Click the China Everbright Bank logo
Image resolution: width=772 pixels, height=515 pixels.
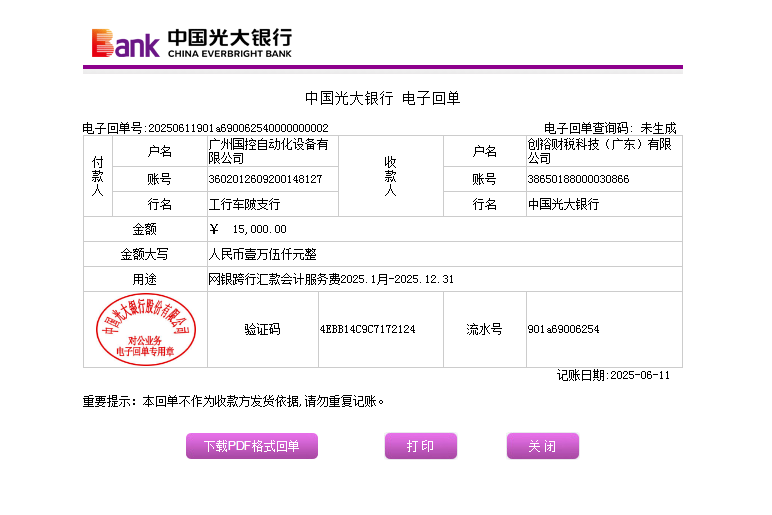[192, 43]
